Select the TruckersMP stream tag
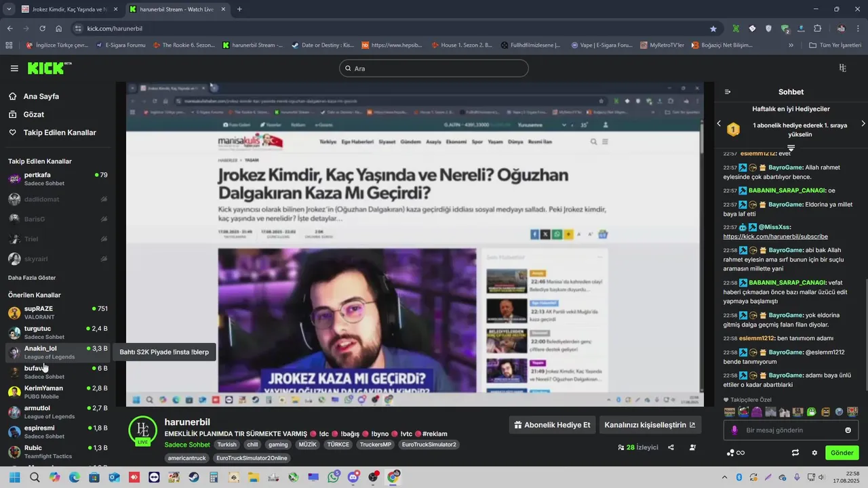 (375, 445)
